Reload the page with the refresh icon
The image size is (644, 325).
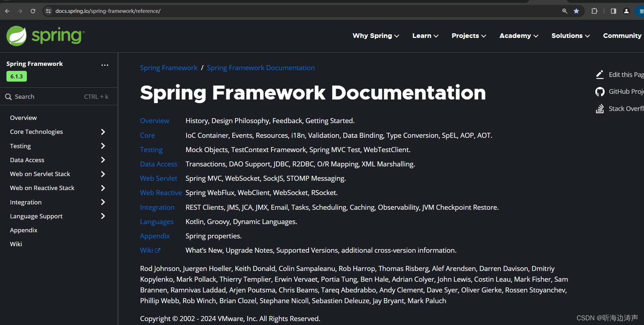click(33, 11)
